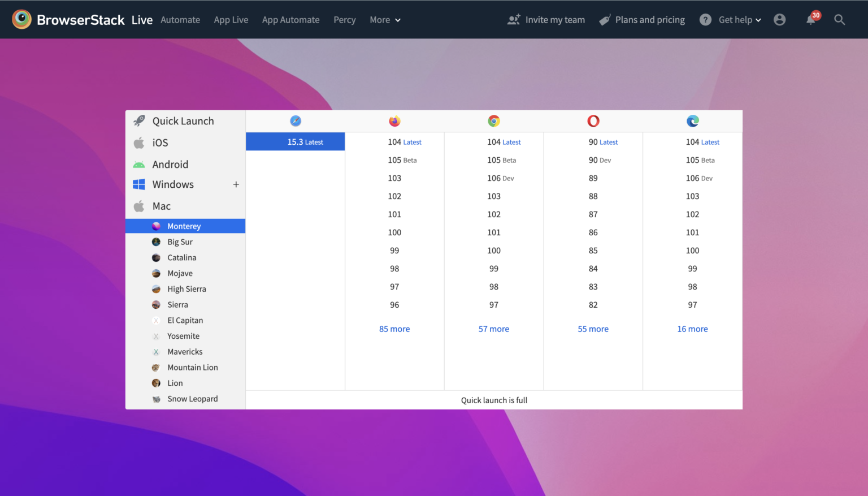Click Invite my team
The height and width of the screenshot is (496, 868).
(x=546, y=20)
